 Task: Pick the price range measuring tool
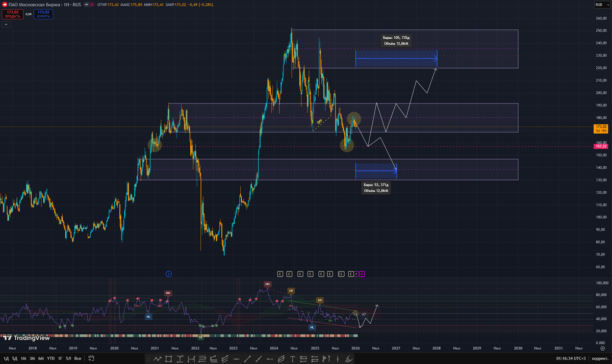pyautogui.click(x=180, y=359)
